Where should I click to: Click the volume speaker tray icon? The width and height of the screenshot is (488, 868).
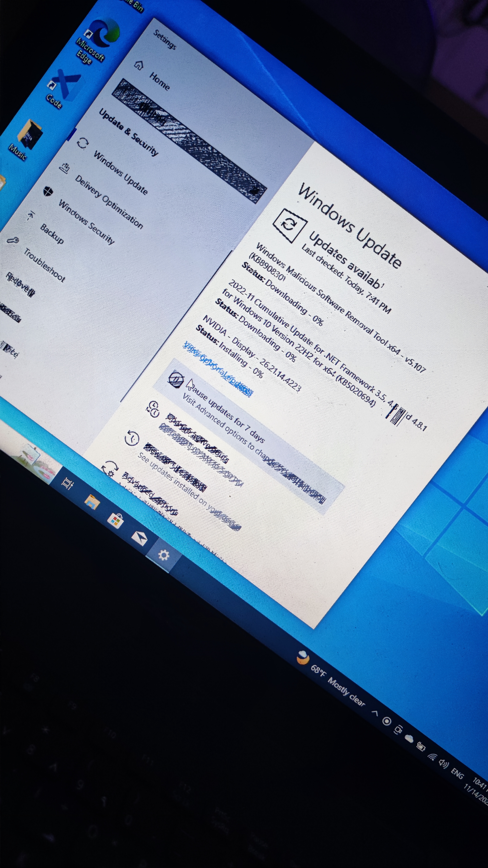[444, 764]
